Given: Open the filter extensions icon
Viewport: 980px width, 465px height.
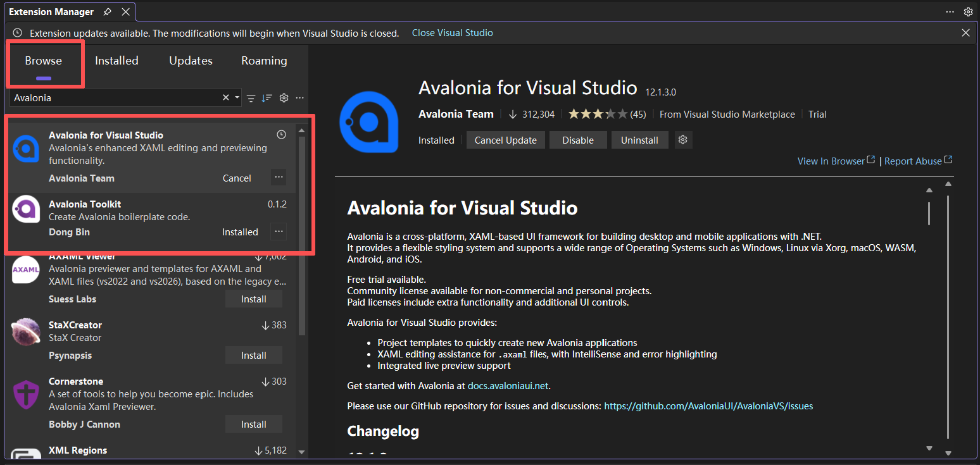Looking at the screenshot, I should point(251,98).
